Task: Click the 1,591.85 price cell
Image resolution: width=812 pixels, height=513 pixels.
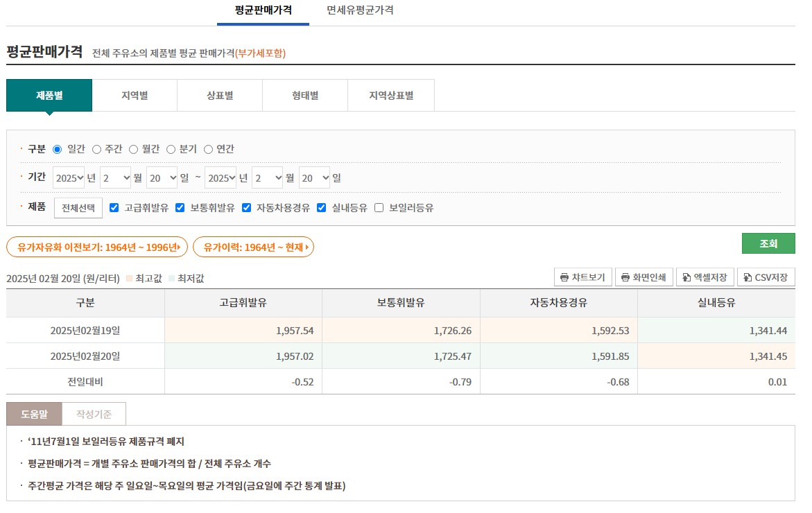Action: click(x=559, y=356)
